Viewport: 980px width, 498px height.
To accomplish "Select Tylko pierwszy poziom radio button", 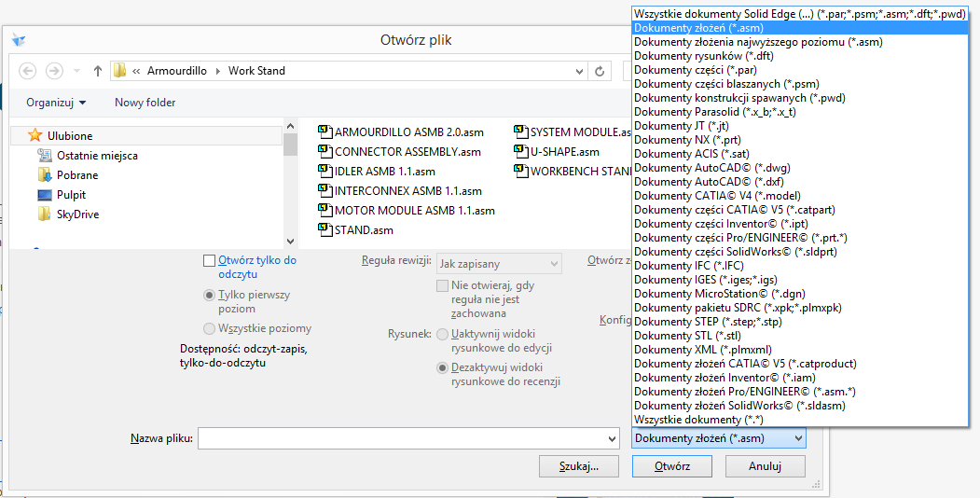I will click(210, 295).
